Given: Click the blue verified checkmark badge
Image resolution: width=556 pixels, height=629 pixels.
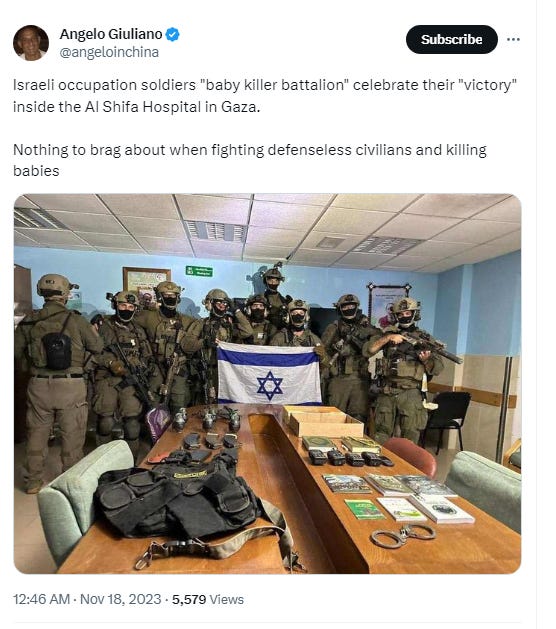Looking at the screenshot, I should coord(172,34).
